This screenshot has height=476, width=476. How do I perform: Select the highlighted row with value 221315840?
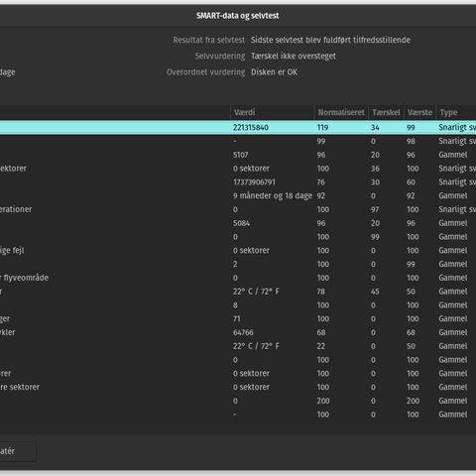[x=238, y=127]
